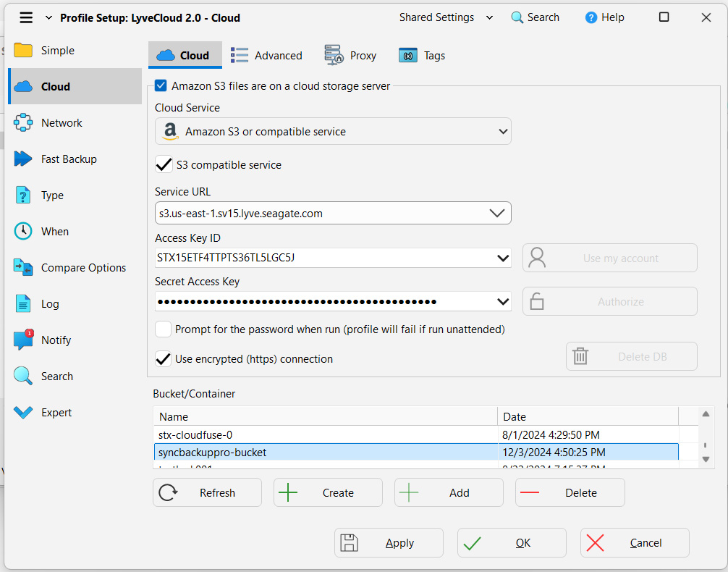Click the Date column header
The height and width of the screenshot is (572, 728).
pyautogui.click(x=588, y=416)
